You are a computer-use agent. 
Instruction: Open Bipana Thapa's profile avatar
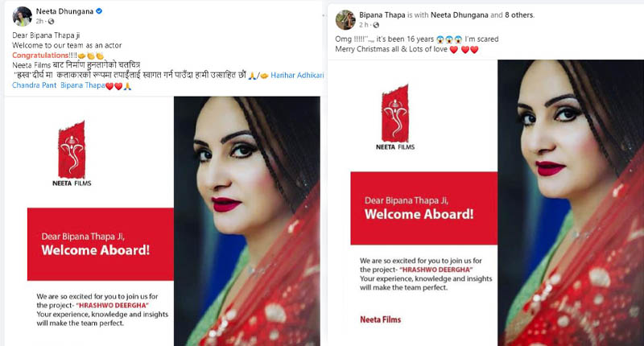point(345,20)
